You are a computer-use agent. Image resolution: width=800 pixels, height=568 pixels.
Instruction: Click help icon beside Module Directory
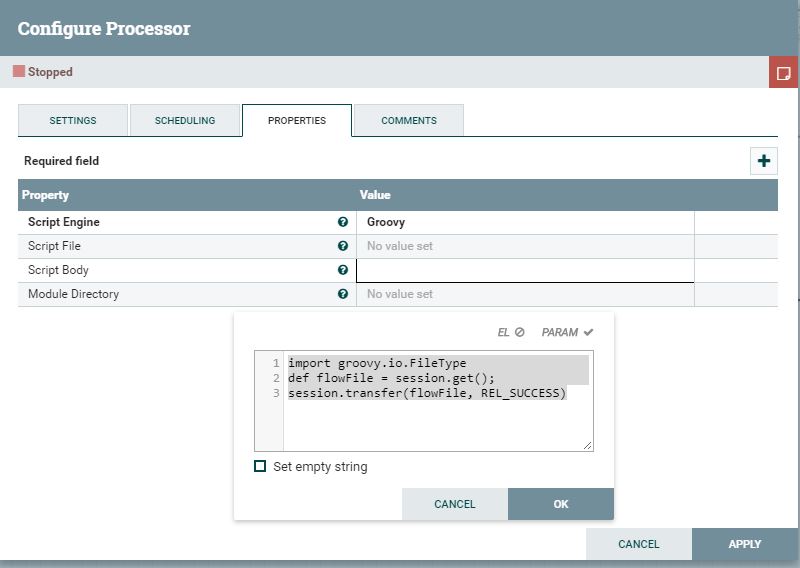pyautogui.click(x=343, y=294)
